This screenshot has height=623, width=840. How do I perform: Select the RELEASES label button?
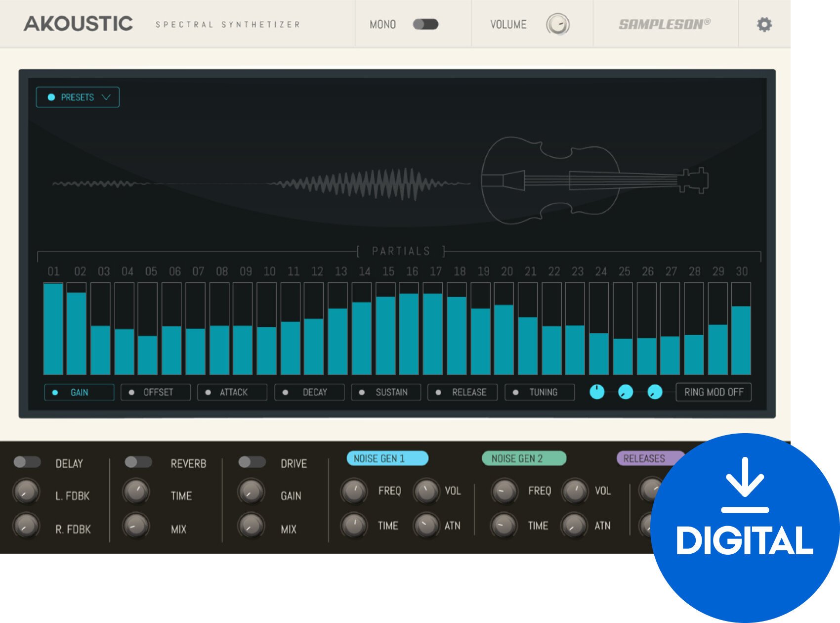pyautogui.click(x=650, y=458)
